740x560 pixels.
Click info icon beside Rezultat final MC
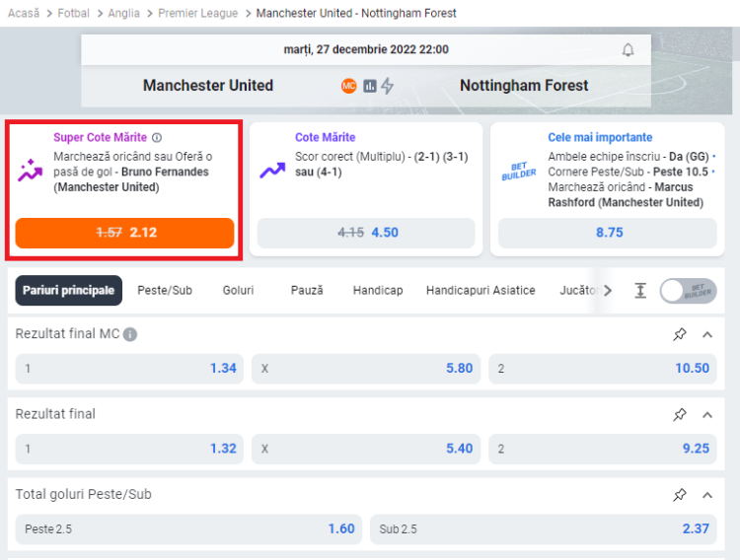coord(130,334)
